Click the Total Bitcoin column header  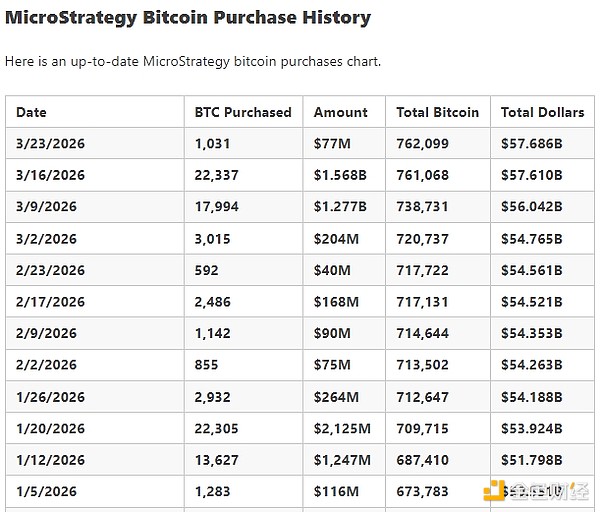[437, 112]
